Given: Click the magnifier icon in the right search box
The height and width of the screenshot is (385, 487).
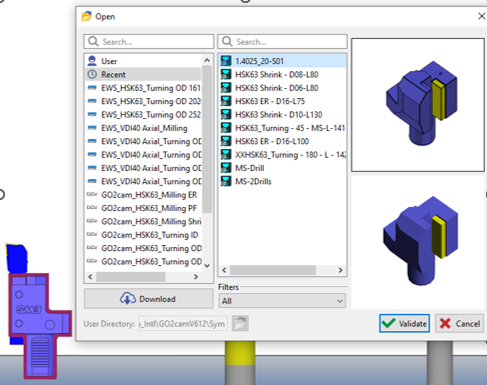Looking at the screenshot, I should pos(227,42).
